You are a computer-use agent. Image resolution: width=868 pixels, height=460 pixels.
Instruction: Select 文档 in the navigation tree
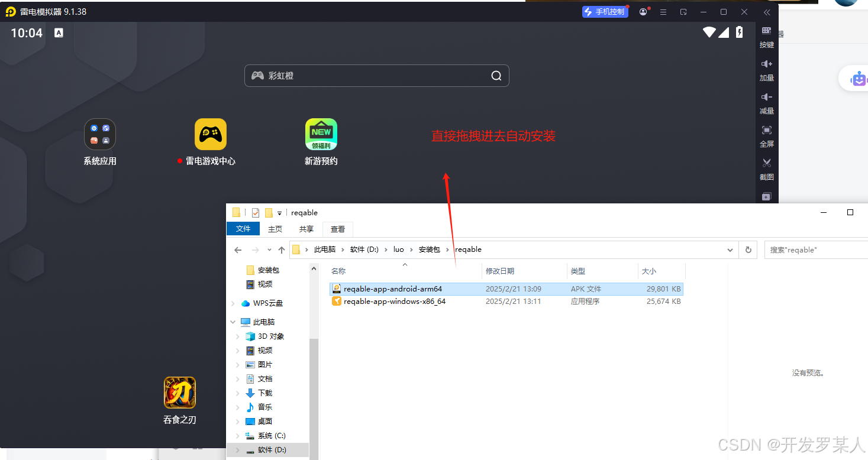265,379
